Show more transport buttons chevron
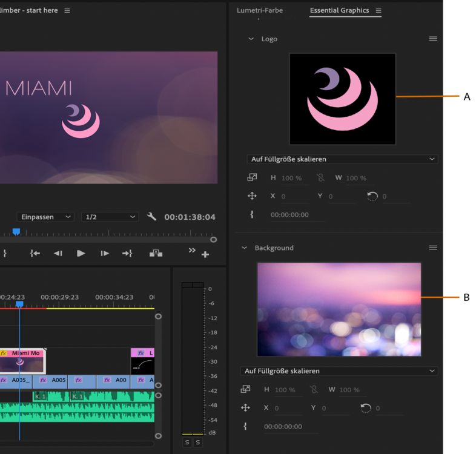 pos(192,251)
